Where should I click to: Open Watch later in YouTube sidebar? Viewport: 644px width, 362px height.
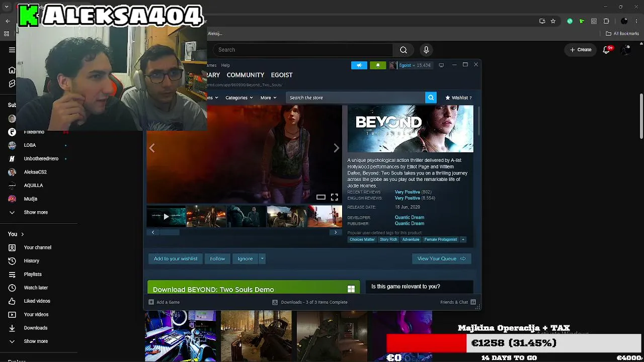pos(36,288)
